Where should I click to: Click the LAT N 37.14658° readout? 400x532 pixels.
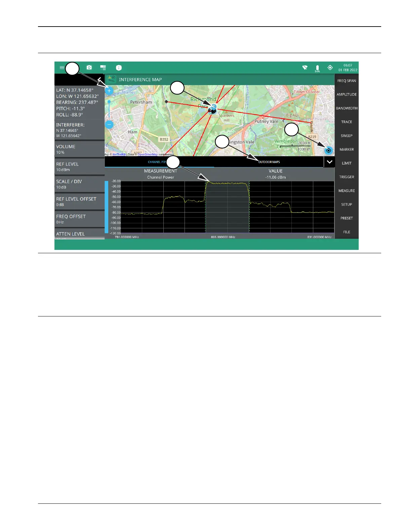(75, 90)
